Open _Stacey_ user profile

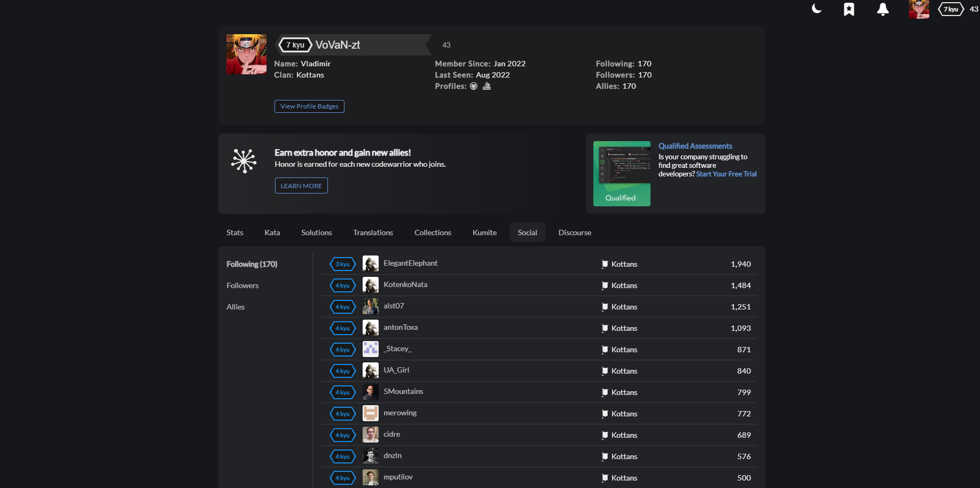point(397,348)
